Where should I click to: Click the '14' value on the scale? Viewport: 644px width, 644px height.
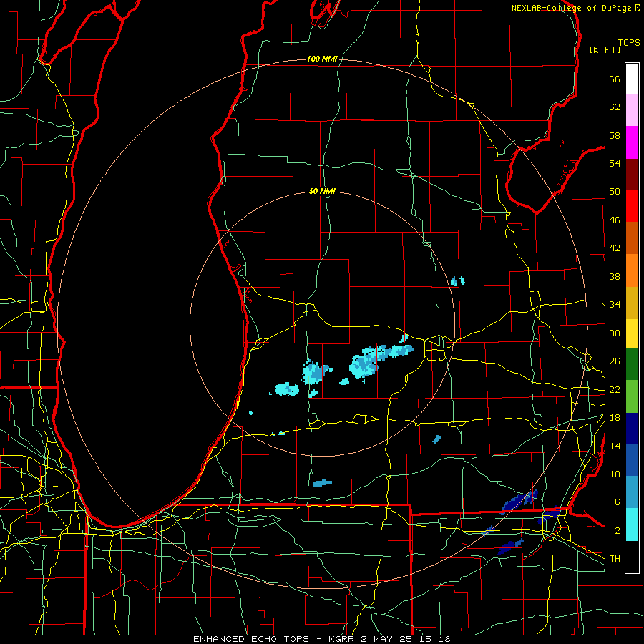(615, 446)
